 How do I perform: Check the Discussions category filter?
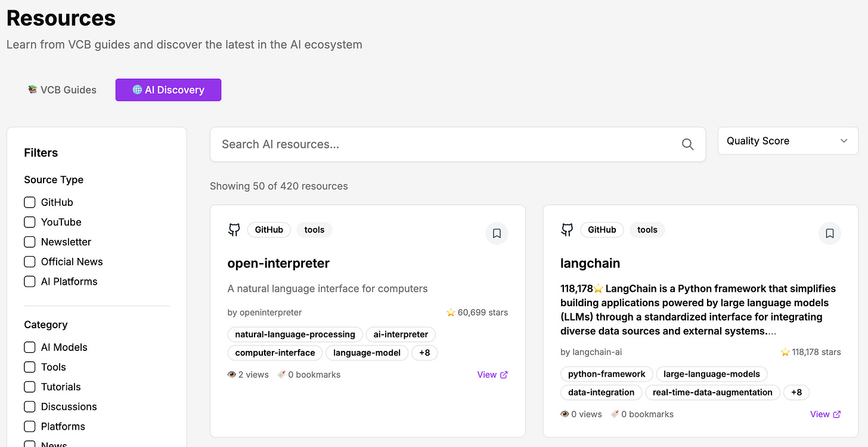pyautogui.click(x=30, y=406)
